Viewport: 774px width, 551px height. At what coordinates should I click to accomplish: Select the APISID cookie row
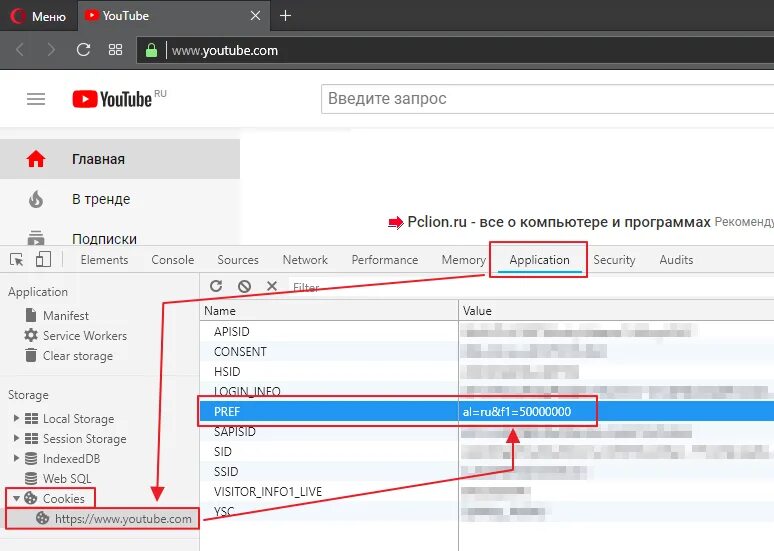[x=487, y=331]
